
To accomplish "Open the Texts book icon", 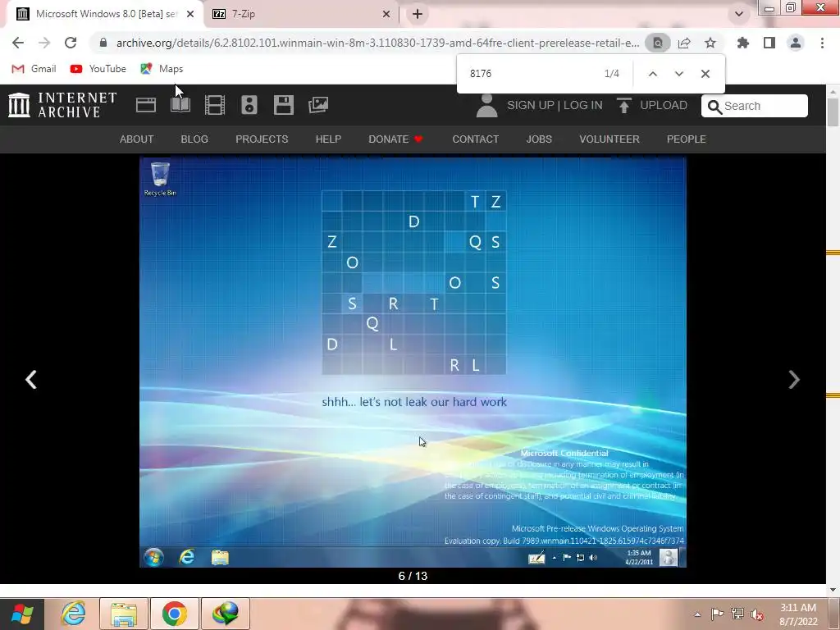I will coord(180,105).
